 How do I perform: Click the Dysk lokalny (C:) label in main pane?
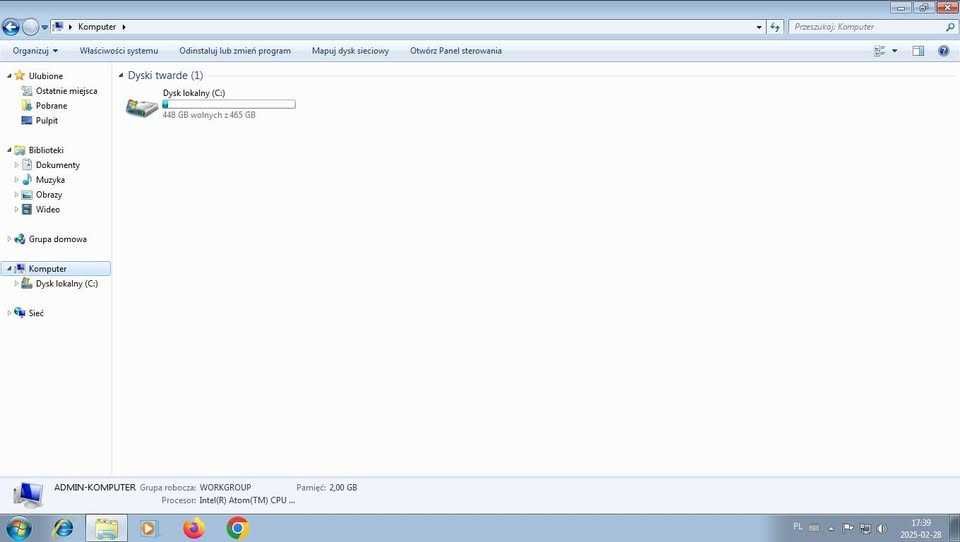coord(194,93)
